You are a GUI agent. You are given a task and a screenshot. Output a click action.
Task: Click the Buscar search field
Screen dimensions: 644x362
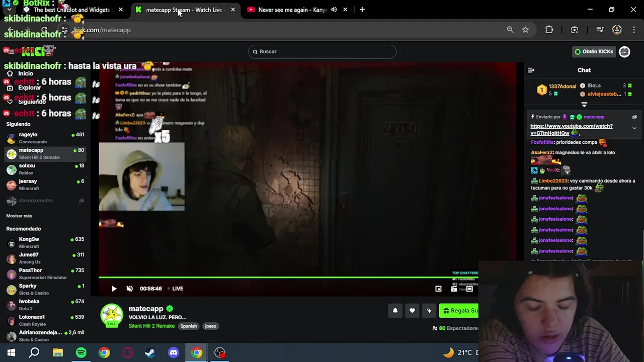[x=322, y=51]
